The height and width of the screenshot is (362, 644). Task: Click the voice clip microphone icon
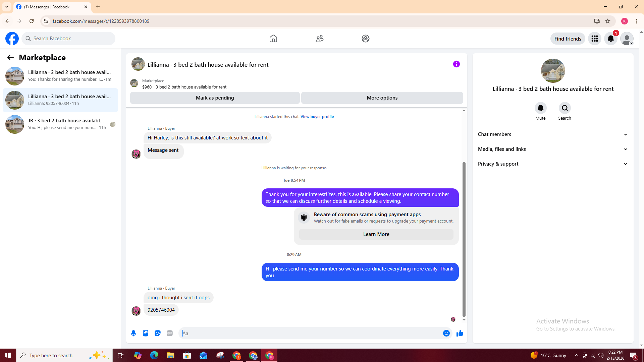pyautogui.click(x=133, y=333)
